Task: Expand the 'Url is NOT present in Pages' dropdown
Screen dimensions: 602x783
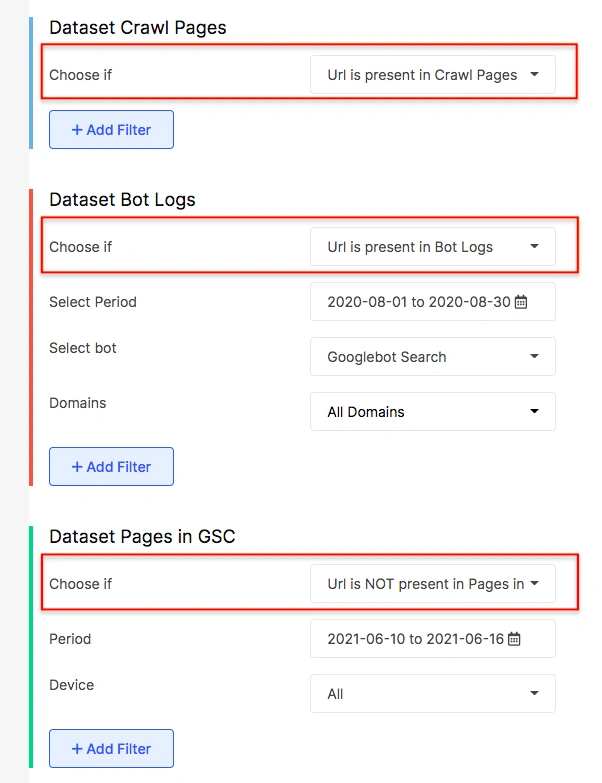Action: click(x=432, y=584)
